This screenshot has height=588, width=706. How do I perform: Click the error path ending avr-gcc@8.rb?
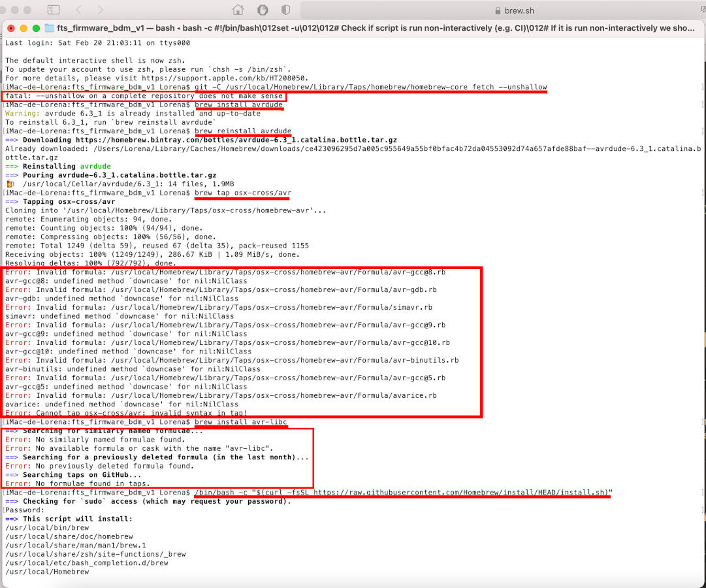pos(278,272)
